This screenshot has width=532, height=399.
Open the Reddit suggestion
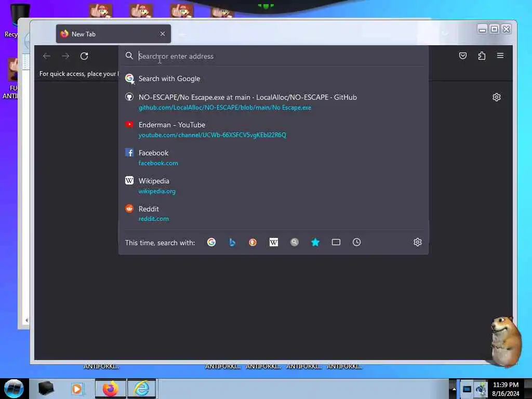[273, 214]
